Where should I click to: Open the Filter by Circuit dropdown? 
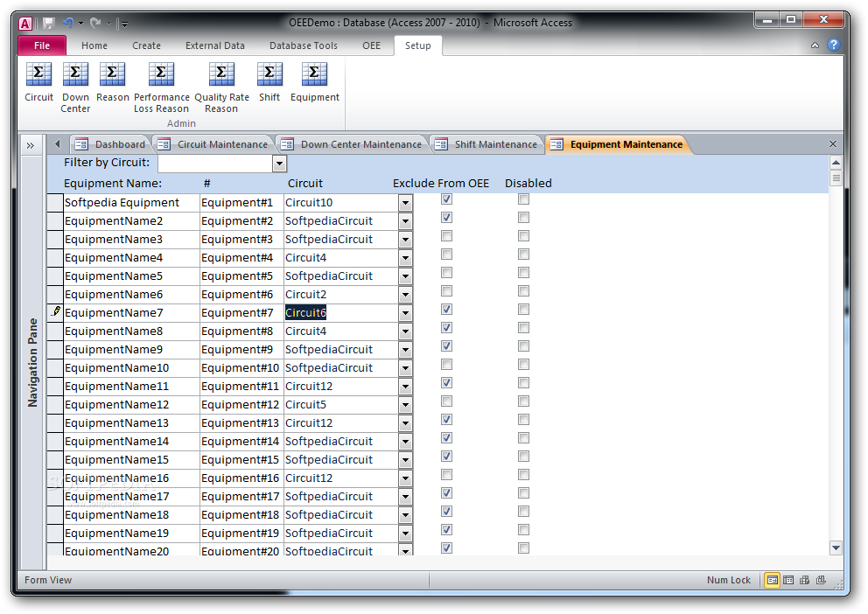(x=279, y=164)
